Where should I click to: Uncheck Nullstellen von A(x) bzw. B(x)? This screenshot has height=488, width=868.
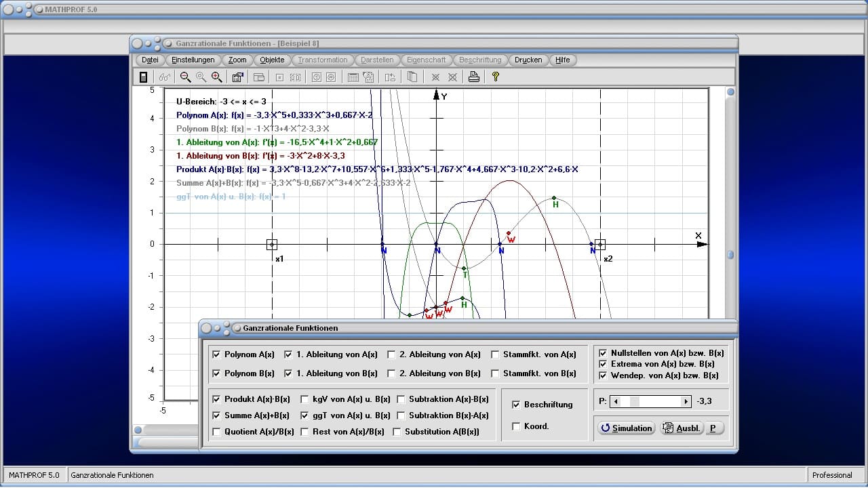(603, 353)
